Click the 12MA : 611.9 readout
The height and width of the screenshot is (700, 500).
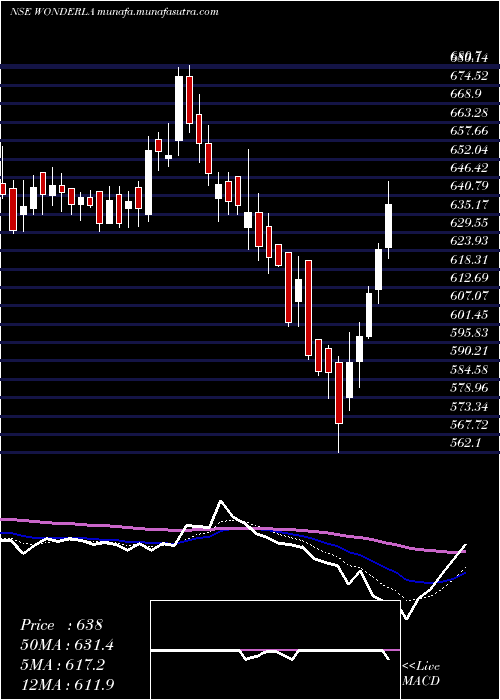coord(67,685)
